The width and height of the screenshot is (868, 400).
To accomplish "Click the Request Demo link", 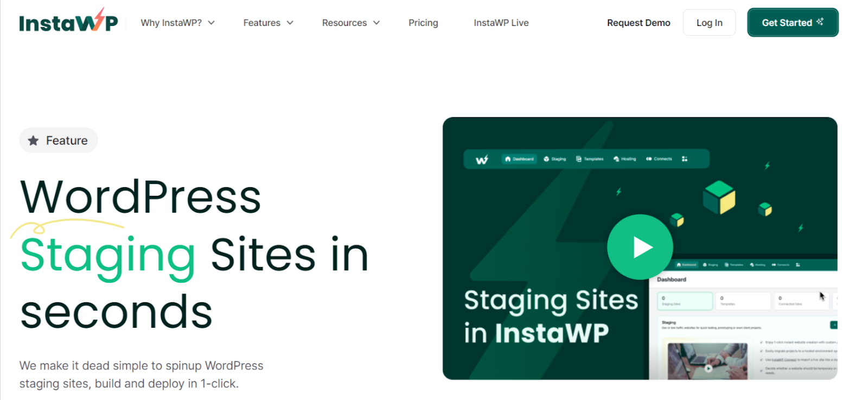I will click(x=639, y=23).
